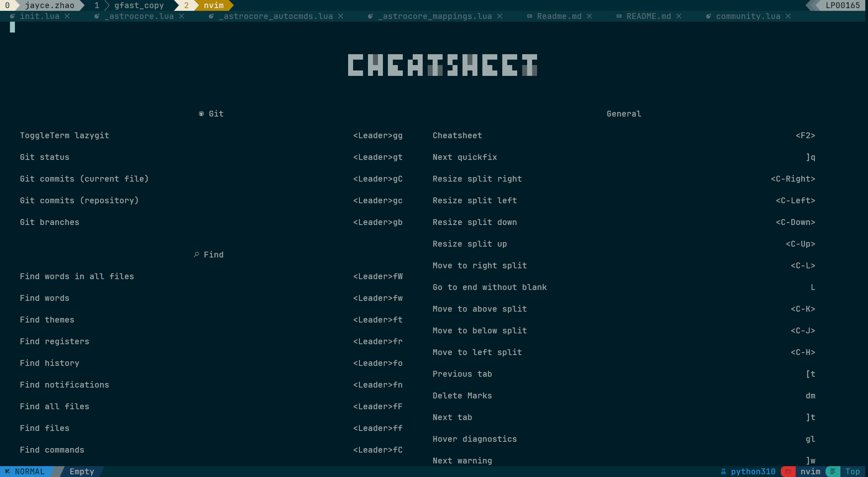Viewport: 868px width, 477px height.
Task: Select tmux window 2 nvim
Action: 204,5
